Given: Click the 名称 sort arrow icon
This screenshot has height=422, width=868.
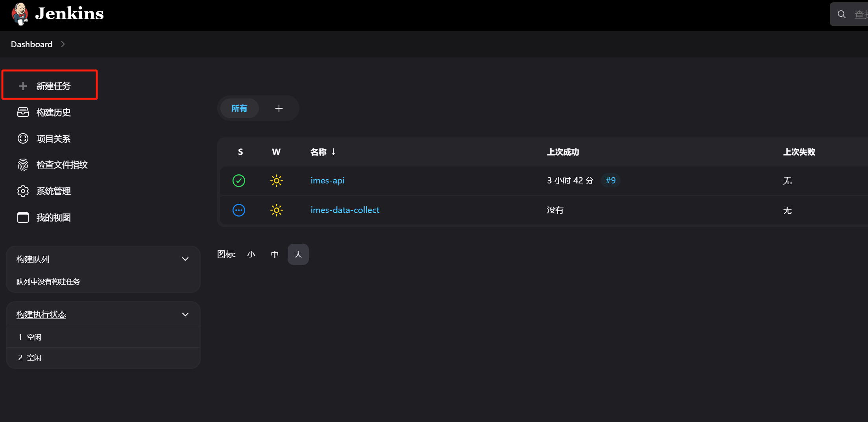Looking at the screenshot, I should pos(333,152).
